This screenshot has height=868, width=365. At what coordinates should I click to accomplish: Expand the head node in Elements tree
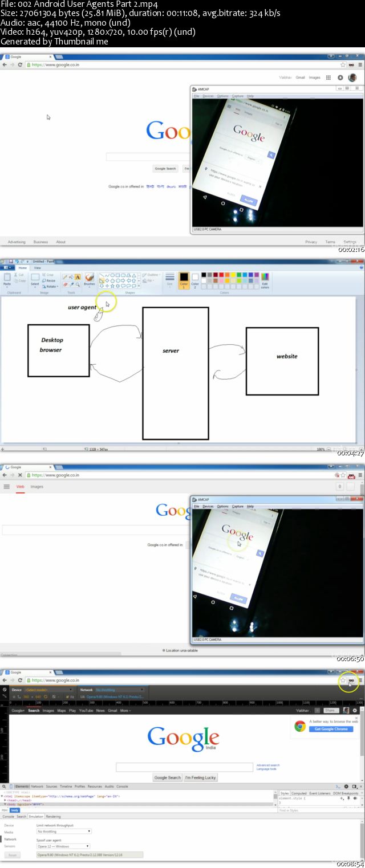click(x=5, y=800)
